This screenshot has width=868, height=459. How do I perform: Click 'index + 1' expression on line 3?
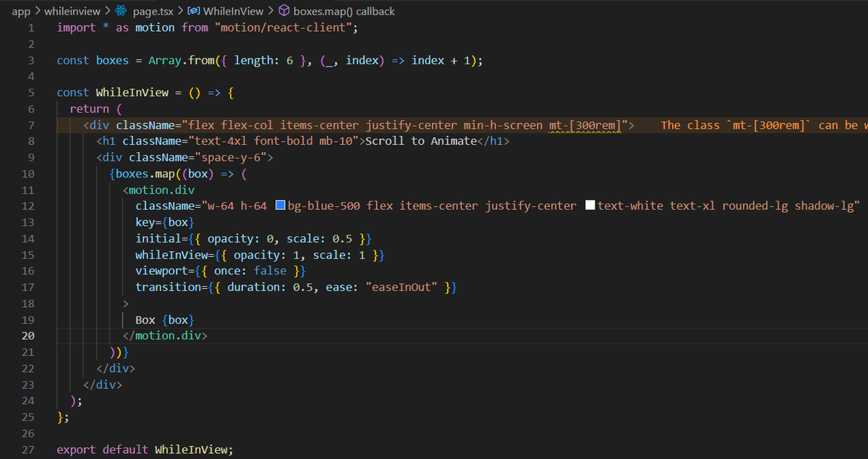(441, 60)
